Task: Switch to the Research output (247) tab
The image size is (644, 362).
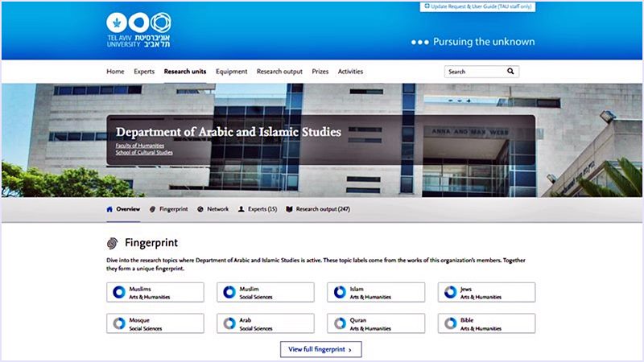Action: click(322, 209)
